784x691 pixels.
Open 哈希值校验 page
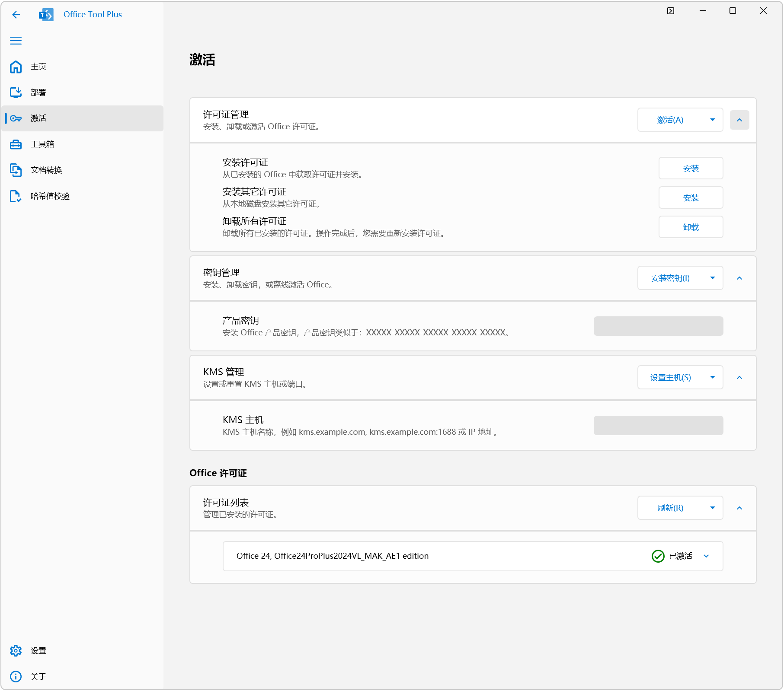point(82,196)
